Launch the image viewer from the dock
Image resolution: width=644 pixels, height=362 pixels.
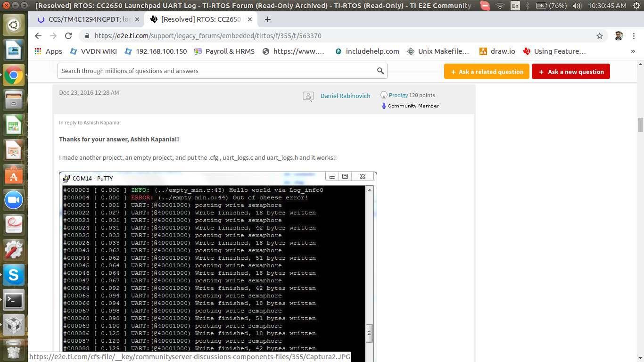(x=14, y=49)
